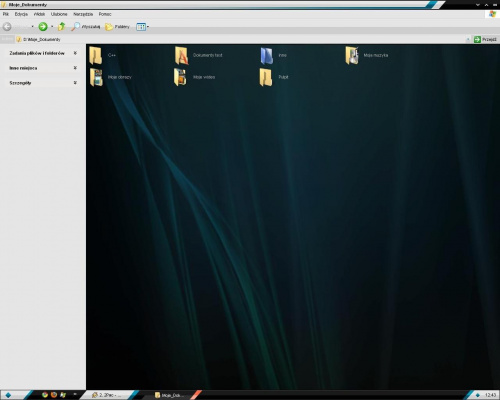Open the Pomoc menu
Screen dimensions: 500x400
pyautogui.click(x=105, y=14)
